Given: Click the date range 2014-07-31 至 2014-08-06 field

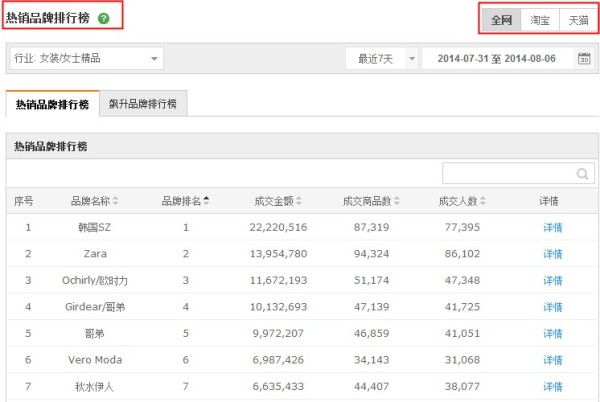Looking at the screenshot, I should click(x=497, y=59).
